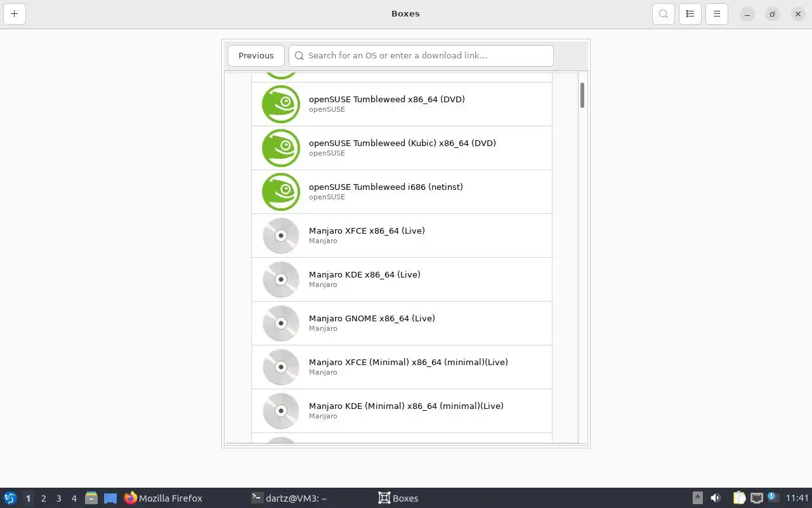This screenshot has width=812, height=508.
Task: Switch to workspace 4
Action: (x=74, y=498)
